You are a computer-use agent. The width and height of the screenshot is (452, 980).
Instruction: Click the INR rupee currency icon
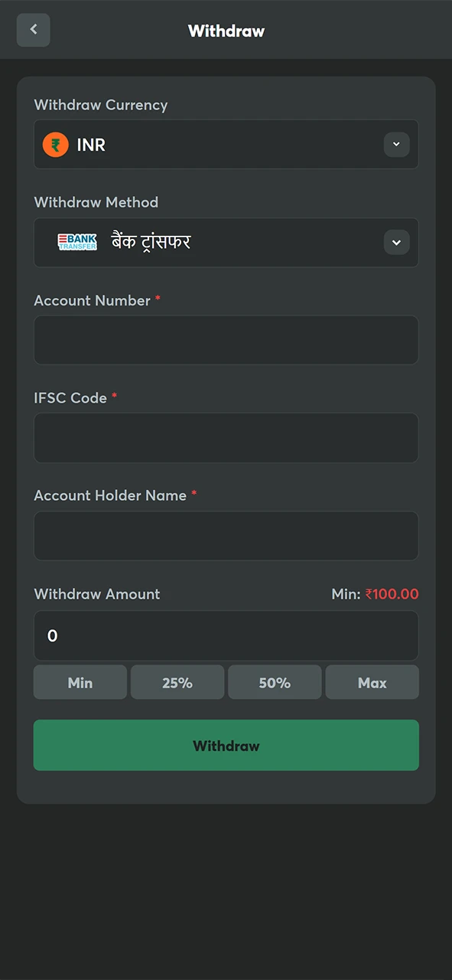point(55,144)
